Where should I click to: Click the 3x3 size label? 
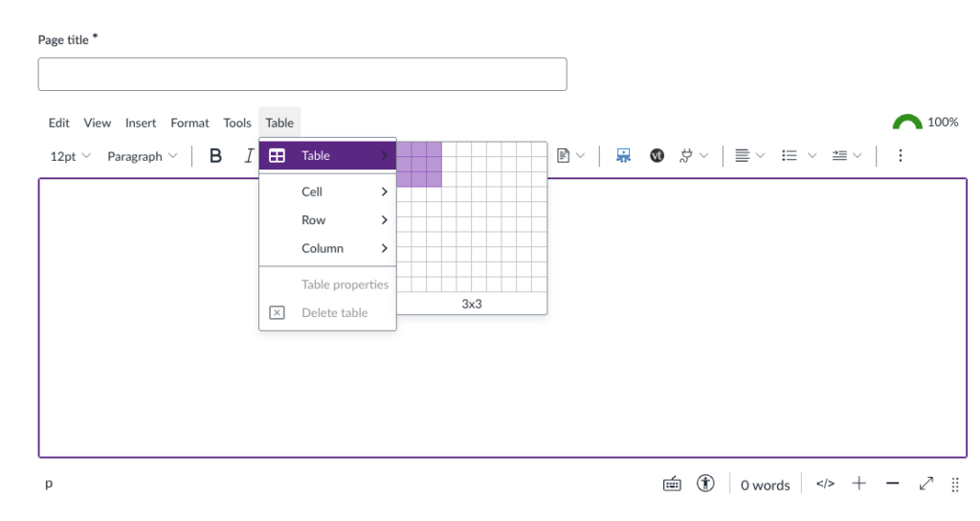tap(472, 304)
